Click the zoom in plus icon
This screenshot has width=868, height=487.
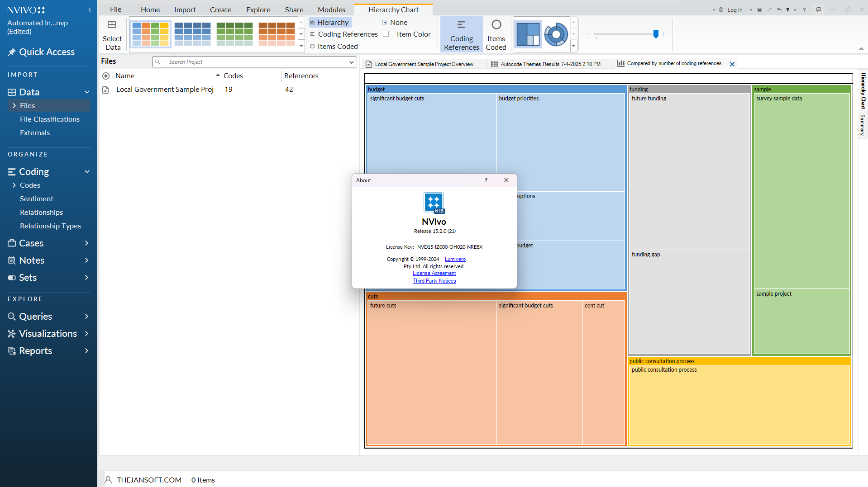pyautogui.click(x=663, y=34)
